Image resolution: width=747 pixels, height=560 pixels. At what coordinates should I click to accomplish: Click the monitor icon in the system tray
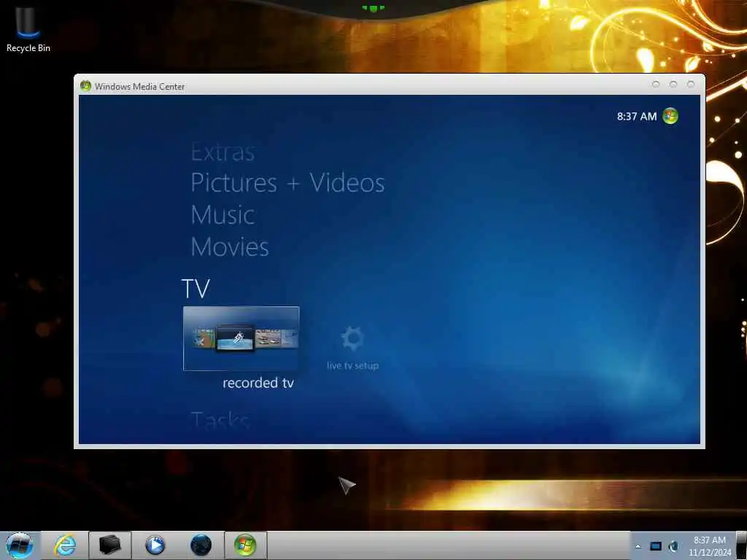(x=656, y=546)
